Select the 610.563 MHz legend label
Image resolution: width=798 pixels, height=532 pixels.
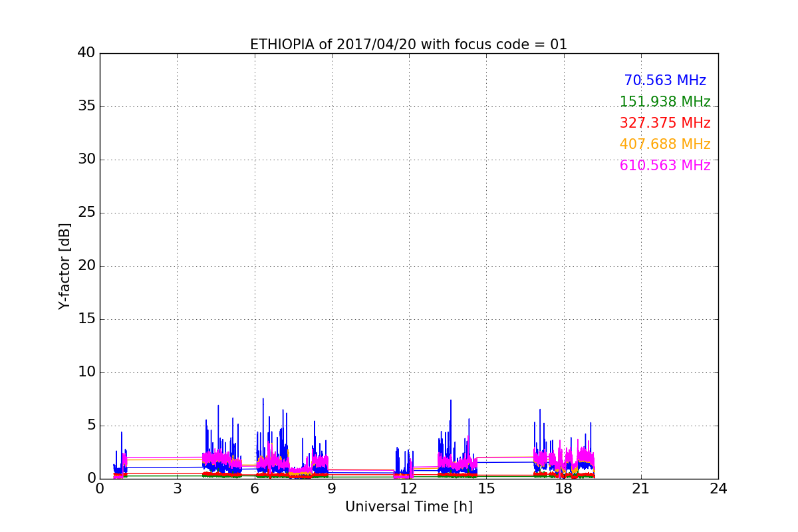pyautogui.click(x=665, y=166)
